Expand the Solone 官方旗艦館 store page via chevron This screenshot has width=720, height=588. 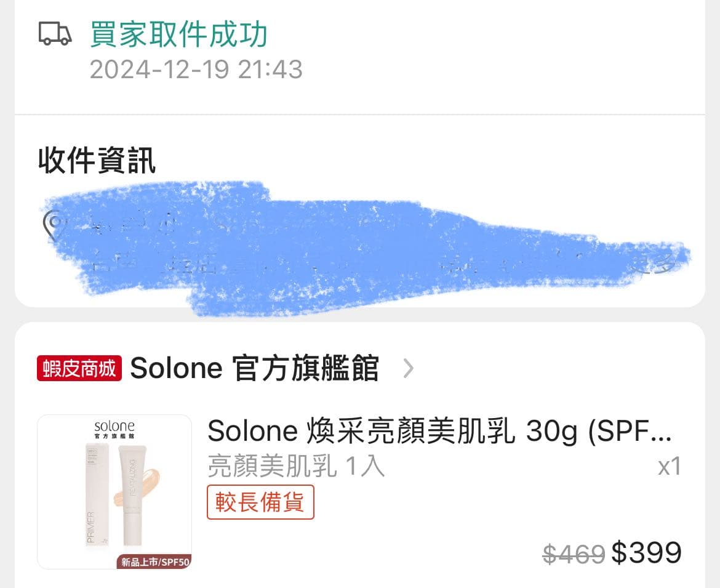click(x=409, y=368)
